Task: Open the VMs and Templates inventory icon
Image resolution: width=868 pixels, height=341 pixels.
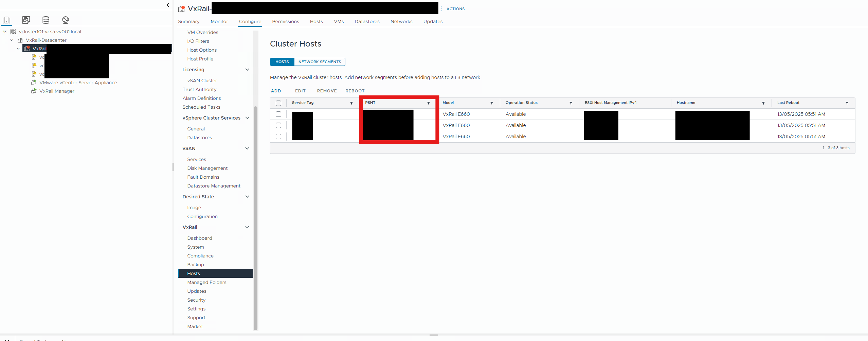Action: [x=26, y=20]
